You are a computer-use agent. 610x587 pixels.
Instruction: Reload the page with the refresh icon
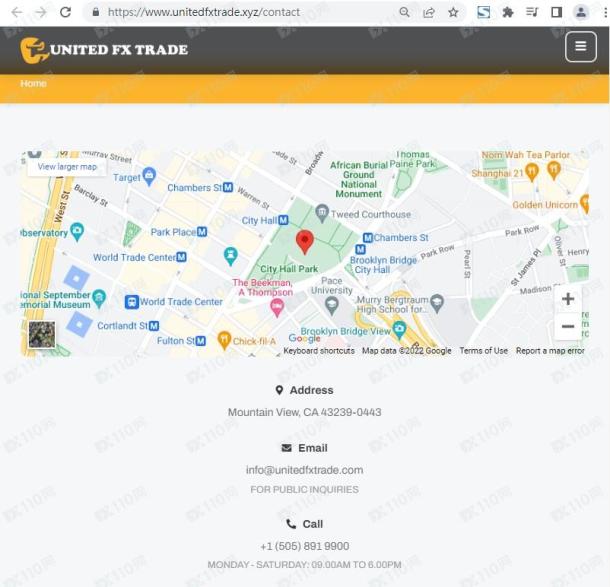pos(65,12)
